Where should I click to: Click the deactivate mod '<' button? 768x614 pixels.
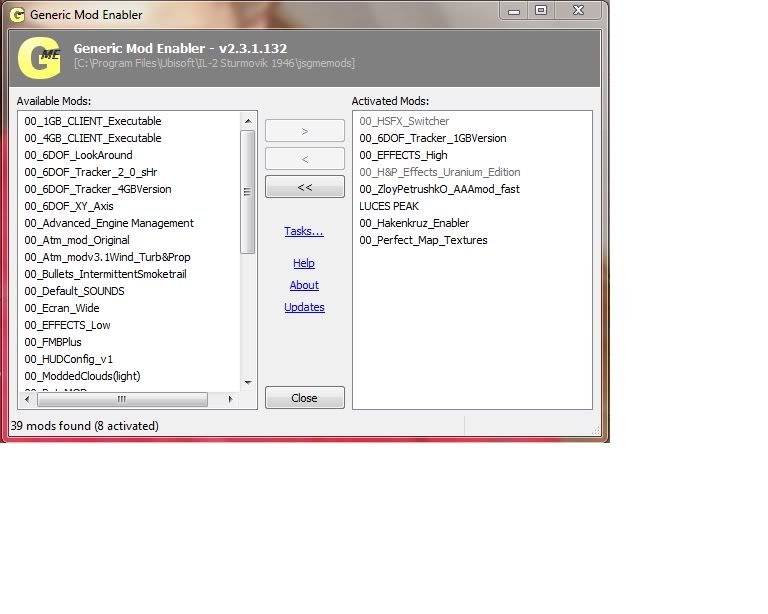pos(305,159)
